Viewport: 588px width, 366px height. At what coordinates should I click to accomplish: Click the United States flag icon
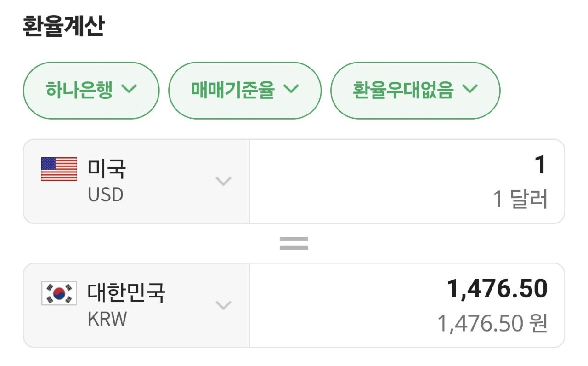click(59, 169)
